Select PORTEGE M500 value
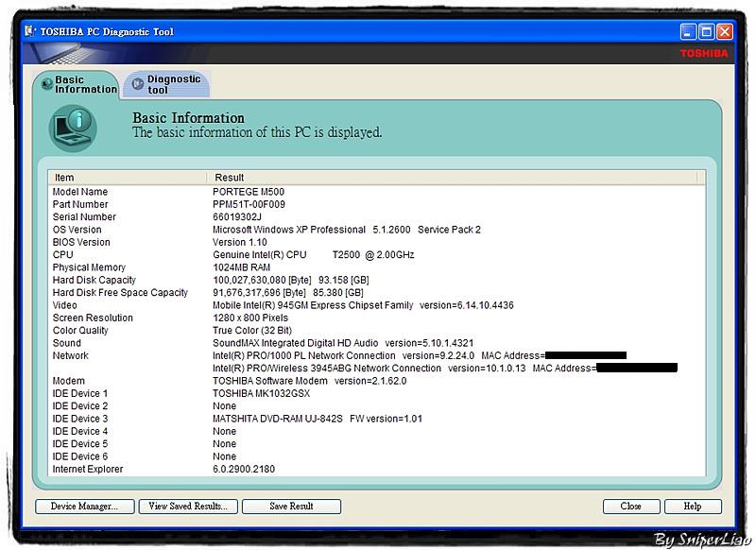The image size is (756, 550). pyautogui.click(x=249, y=192)
